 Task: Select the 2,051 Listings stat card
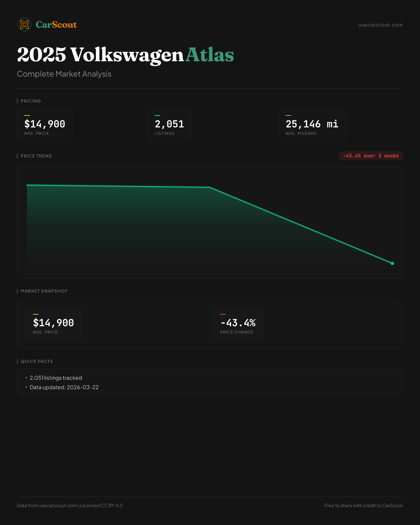pyautogui.click(x=169, y=125)
